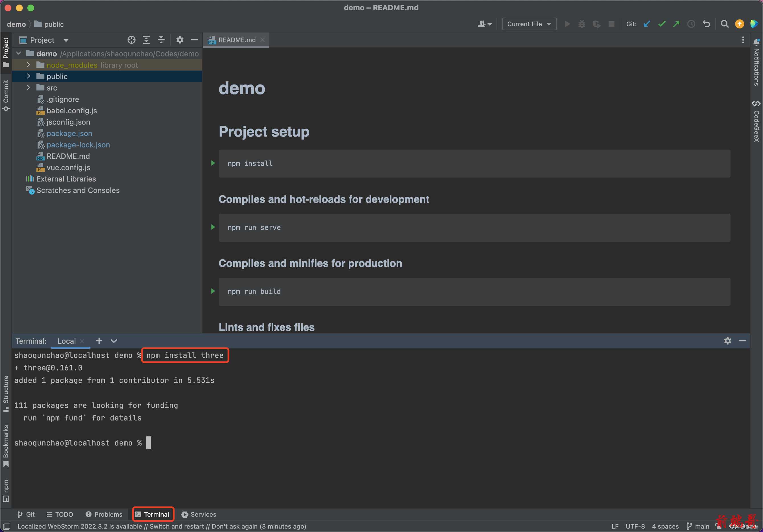
Task: Click the main Git branch widget
Action: pos(698,526)
